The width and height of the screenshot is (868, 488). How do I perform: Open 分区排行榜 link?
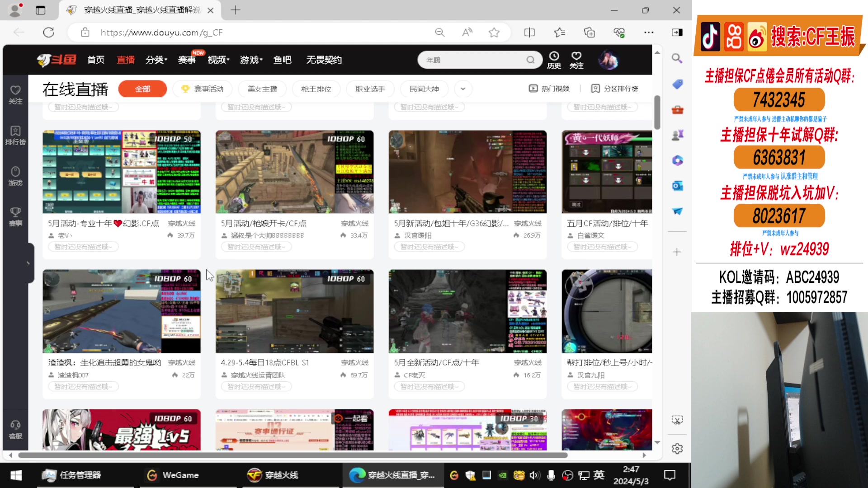point(615,89)
